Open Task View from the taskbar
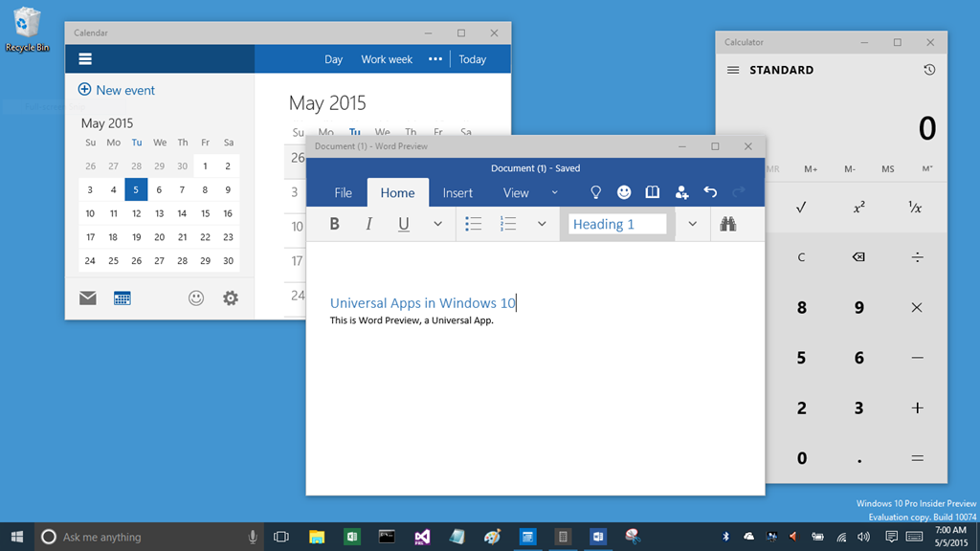This screenshot has height=551, width=980. pos(281,537)
